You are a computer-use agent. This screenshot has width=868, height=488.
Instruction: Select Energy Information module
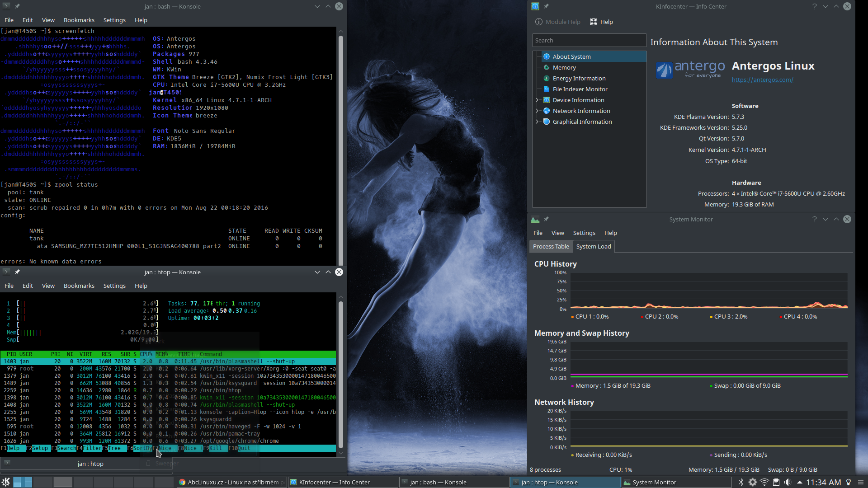click(x=579, y=78)
